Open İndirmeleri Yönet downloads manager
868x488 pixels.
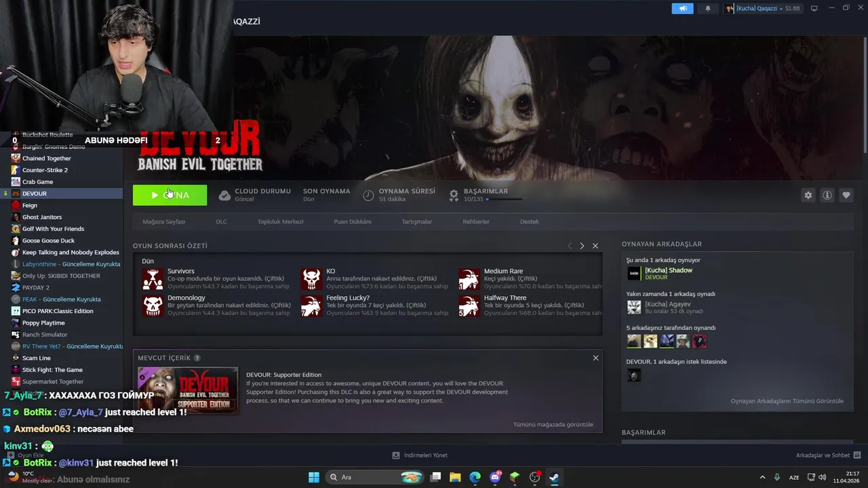(x=420, y=455)
